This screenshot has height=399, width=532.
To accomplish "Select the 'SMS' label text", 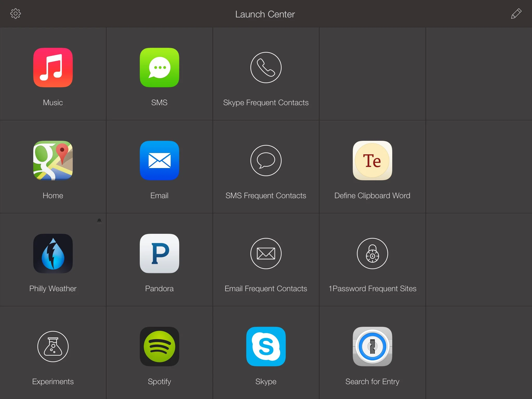I will [x=159, y=103].
